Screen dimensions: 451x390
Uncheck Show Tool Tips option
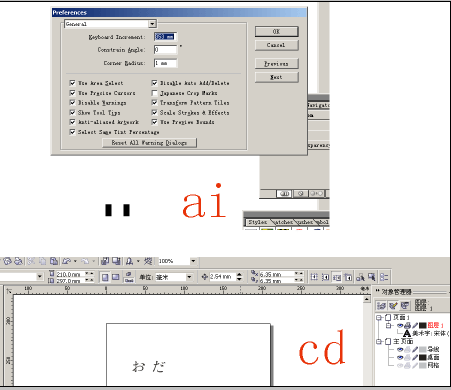pos(72,112)
